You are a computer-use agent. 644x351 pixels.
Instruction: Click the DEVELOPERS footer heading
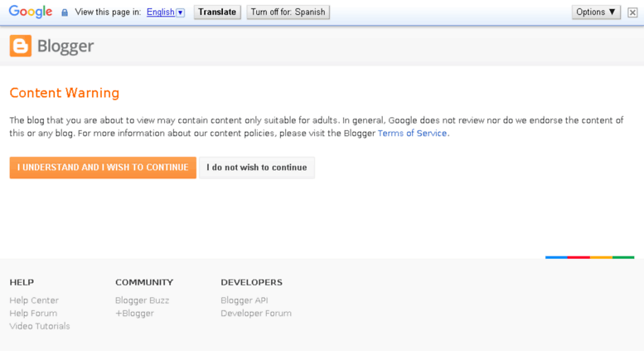tap(251, 282)
